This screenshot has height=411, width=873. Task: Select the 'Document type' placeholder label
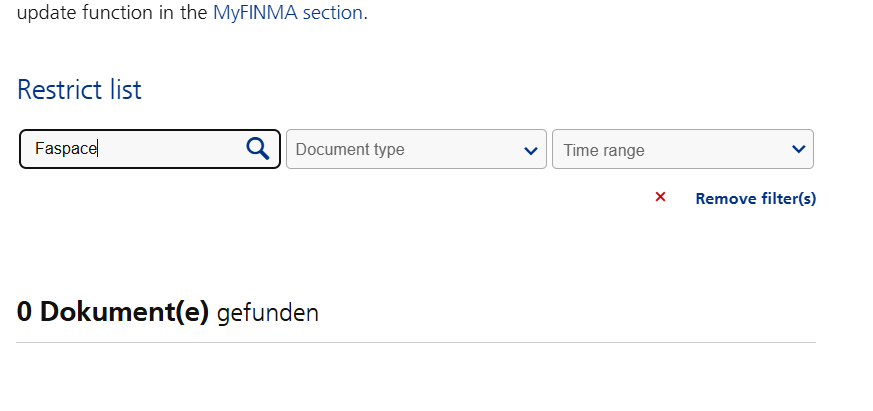pyautogui.click(x=350, y=149)
